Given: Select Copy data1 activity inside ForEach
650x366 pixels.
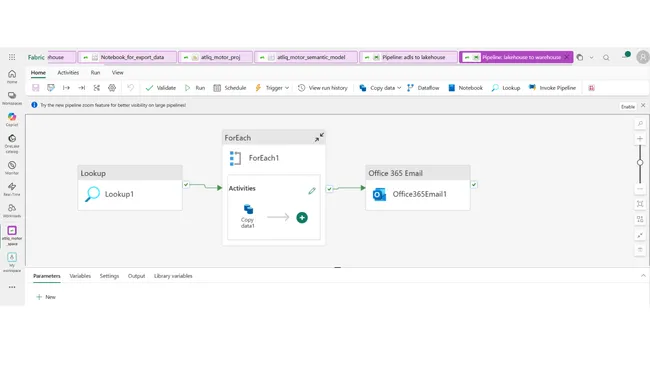Looking at the screenshot, I should [247, 216].
